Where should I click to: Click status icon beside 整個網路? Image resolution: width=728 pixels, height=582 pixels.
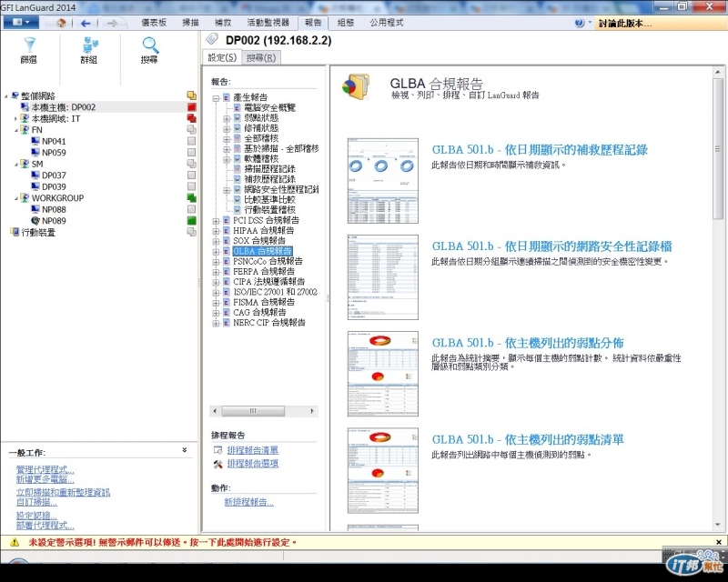click(191, 95)
